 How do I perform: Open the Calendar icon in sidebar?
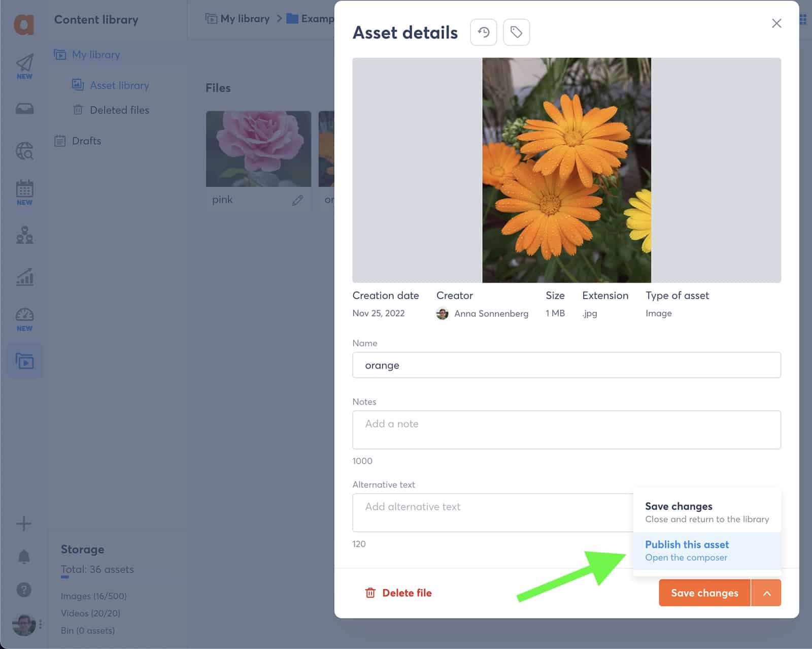(24, 189)
